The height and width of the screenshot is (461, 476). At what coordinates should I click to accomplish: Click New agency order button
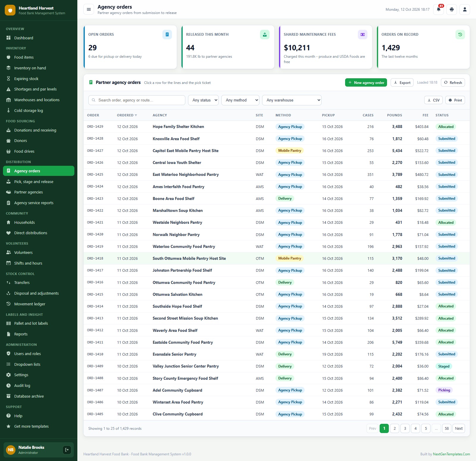366,82
